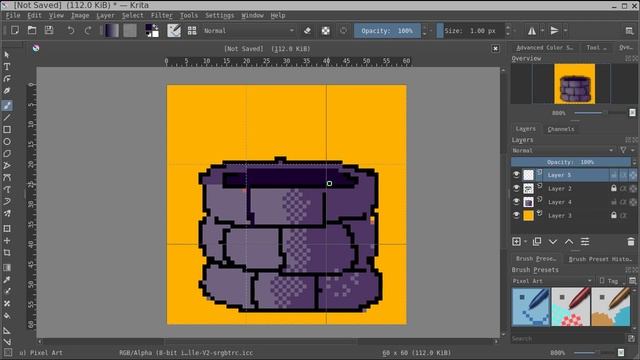Select the Color Sampler eyedropper tool
640x360 pixels.
pos(7,280)
